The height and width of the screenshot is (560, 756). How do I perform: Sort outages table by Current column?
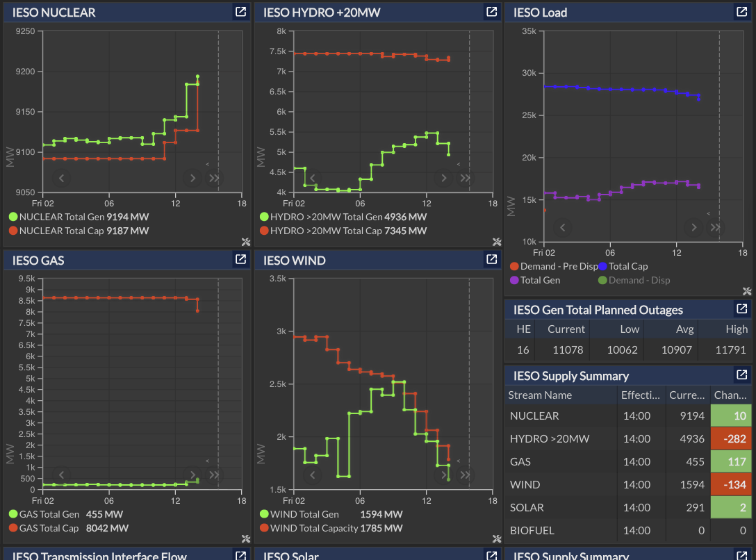[x=563, y=329]
